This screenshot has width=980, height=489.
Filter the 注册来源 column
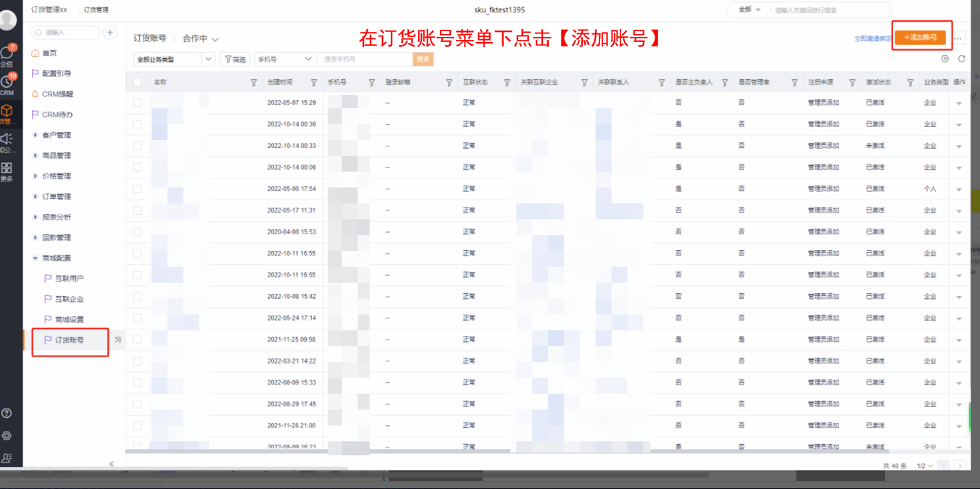pos(852,82)
